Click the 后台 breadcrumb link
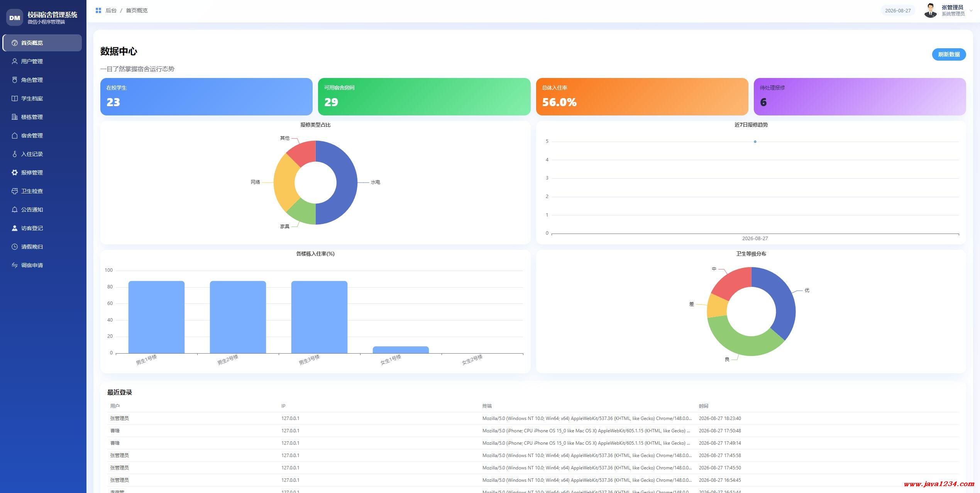 point(111,10)
